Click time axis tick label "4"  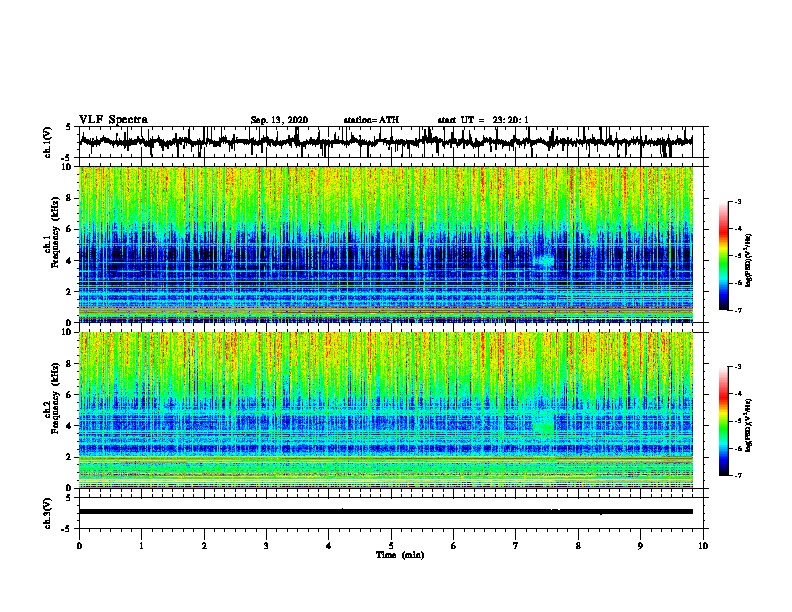(x=329, y=546)
